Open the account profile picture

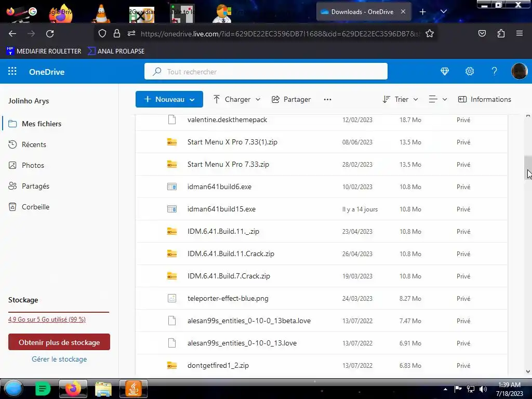[x=519, y=71]
